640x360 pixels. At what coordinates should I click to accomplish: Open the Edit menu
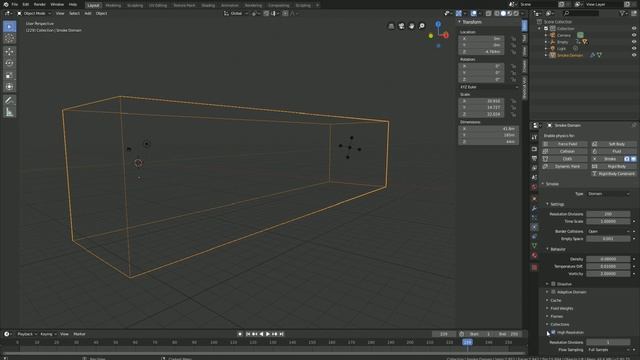pos(26,4)
